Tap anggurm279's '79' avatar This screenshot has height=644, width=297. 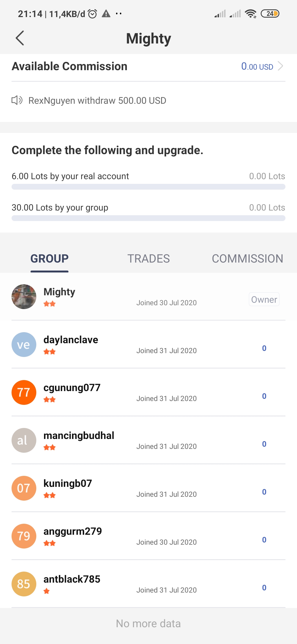click(24, 536)
